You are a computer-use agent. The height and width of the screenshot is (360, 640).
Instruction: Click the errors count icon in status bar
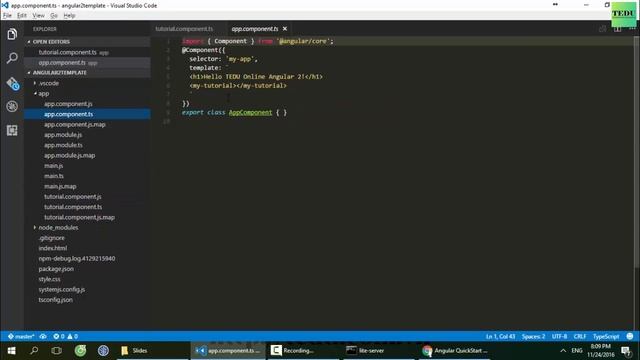59,336
